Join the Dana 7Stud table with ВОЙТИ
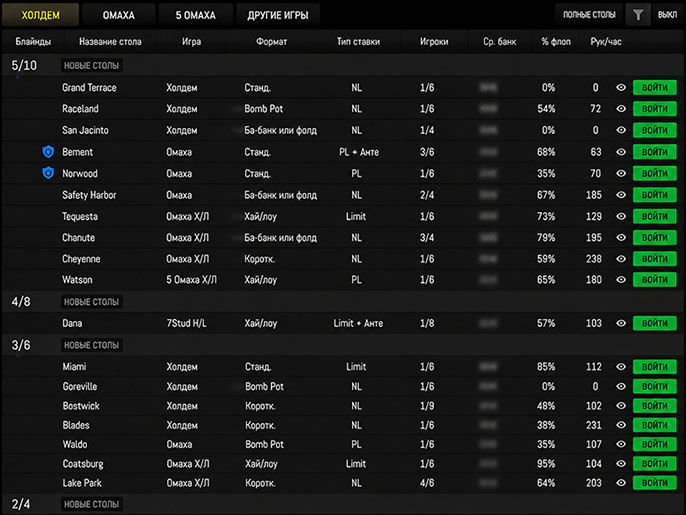This screenshot has width=686, height=515. click(654, 323)
